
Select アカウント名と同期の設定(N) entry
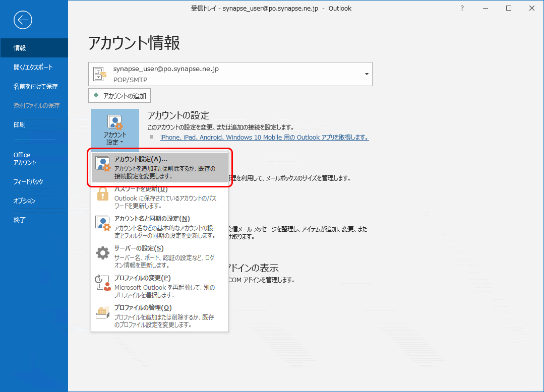[160, 227]
